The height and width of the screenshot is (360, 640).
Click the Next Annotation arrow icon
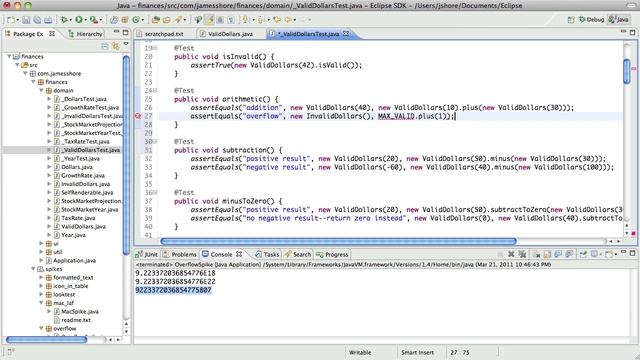[245, 20]
